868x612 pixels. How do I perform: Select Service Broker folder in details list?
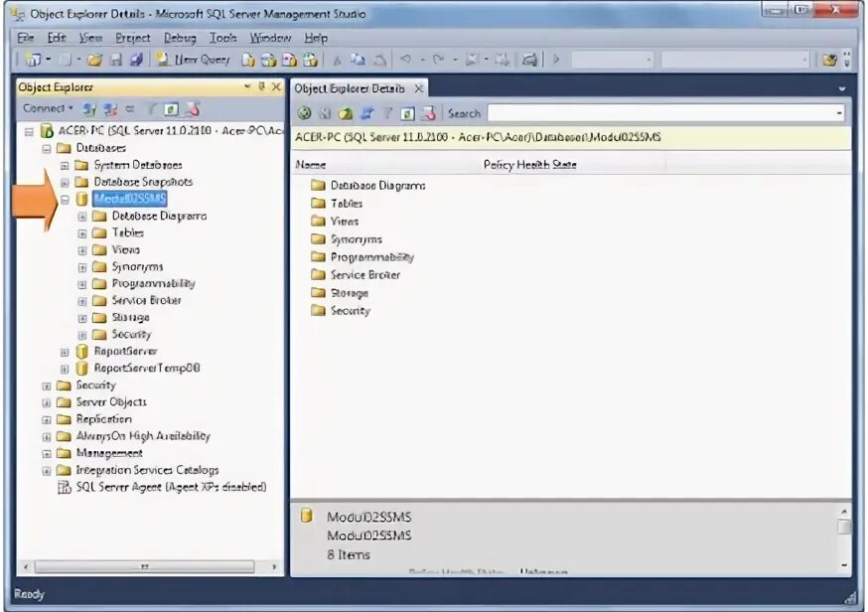click(x=356, y=275)
